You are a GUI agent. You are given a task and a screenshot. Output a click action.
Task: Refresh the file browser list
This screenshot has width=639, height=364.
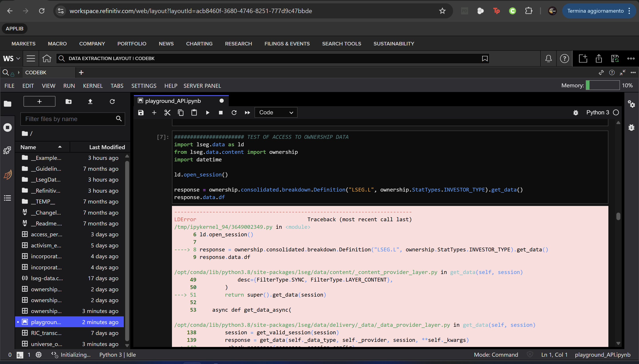click(x=112, y=102)
